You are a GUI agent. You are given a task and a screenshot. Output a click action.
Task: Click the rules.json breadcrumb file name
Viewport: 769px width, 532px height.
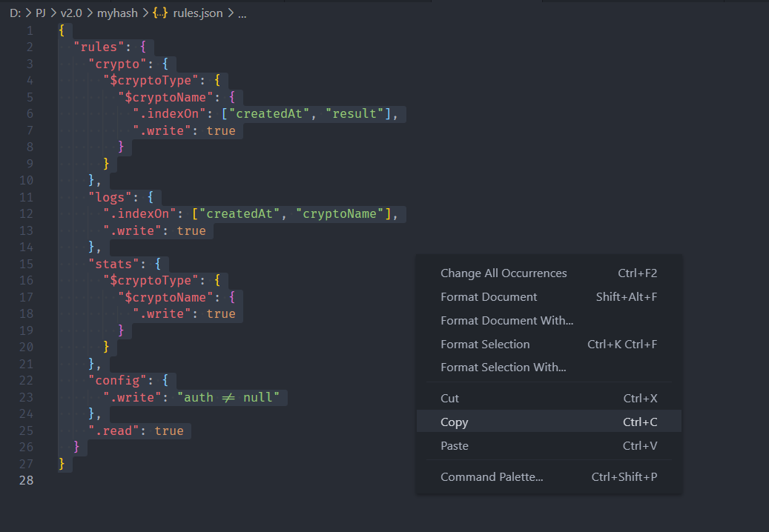(x=197, y=13)
